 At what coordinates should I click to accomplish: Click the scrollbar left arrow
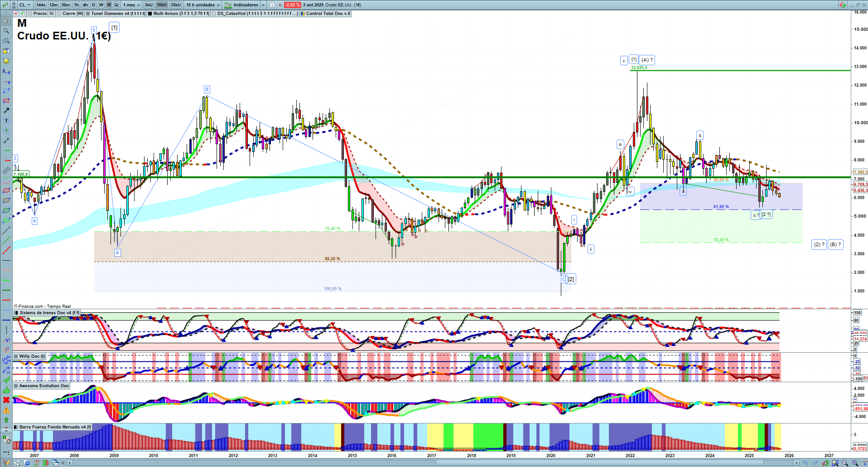click(69, 463)
